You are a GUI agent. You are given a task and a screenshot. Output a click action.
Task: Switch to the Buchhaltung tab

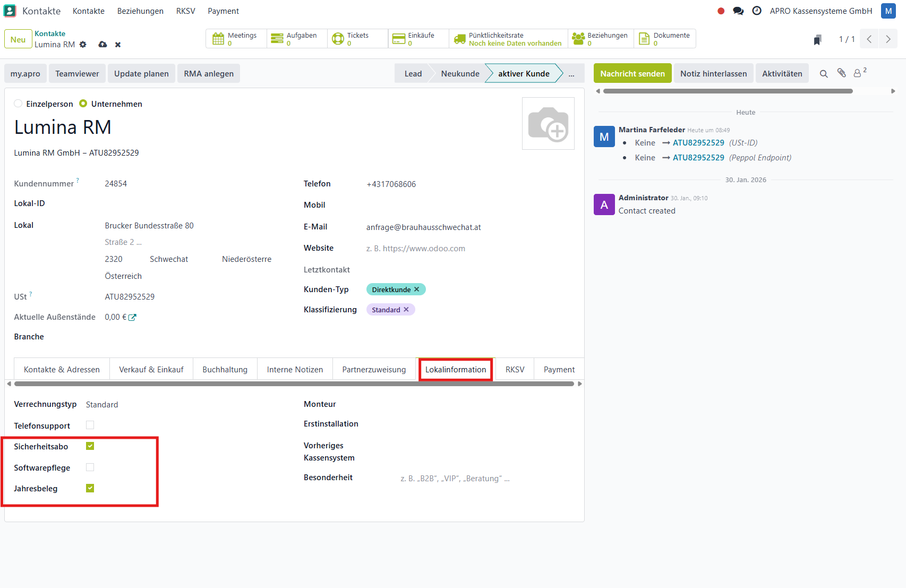pos(225,370)
